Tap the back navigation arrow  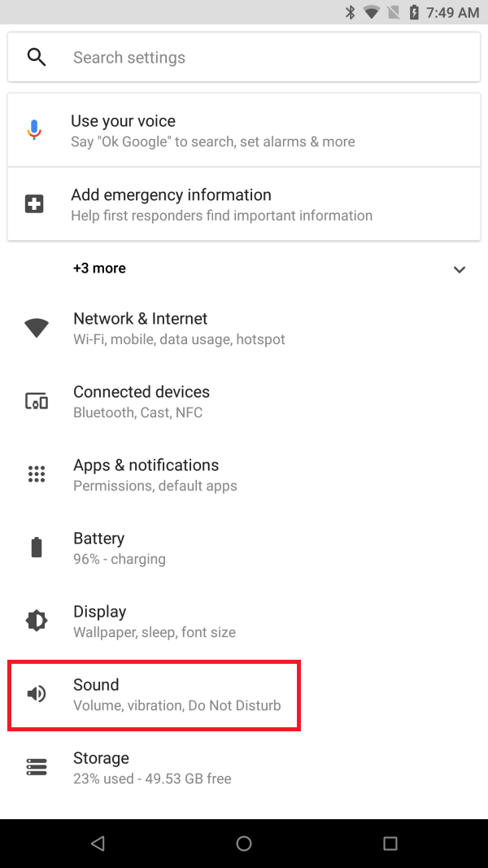[x=98, y=844]
